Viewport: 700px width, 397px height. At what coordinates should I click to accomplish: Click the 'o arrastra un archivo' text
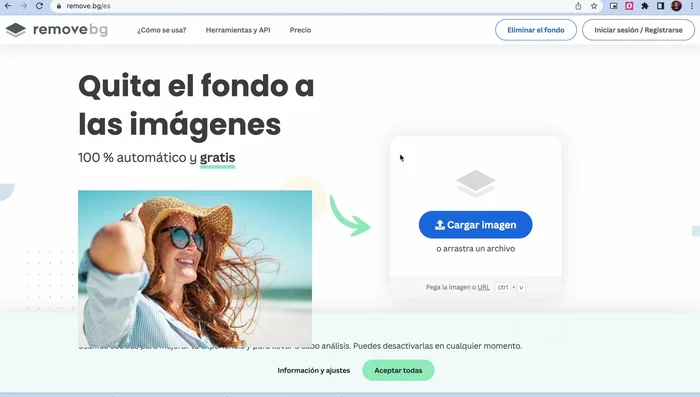475,248
